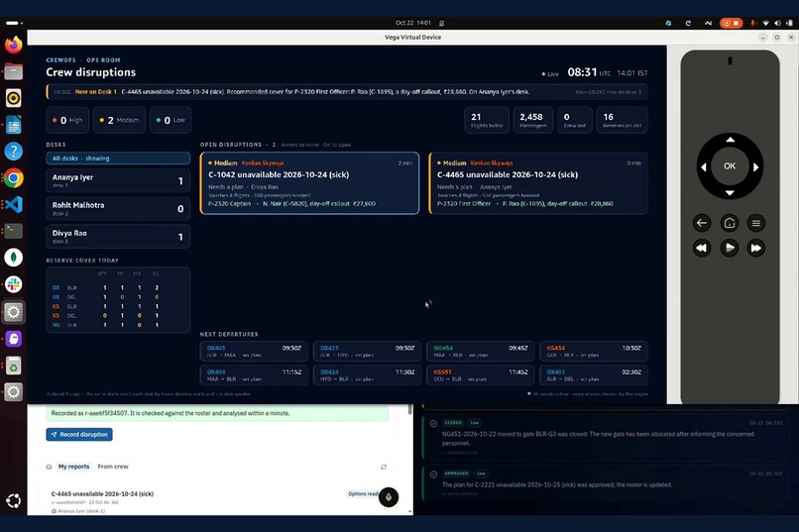Click the play/pause button on the remote
Image resolution: width=799 pixels, height=532 pixels.
point(730,248)
